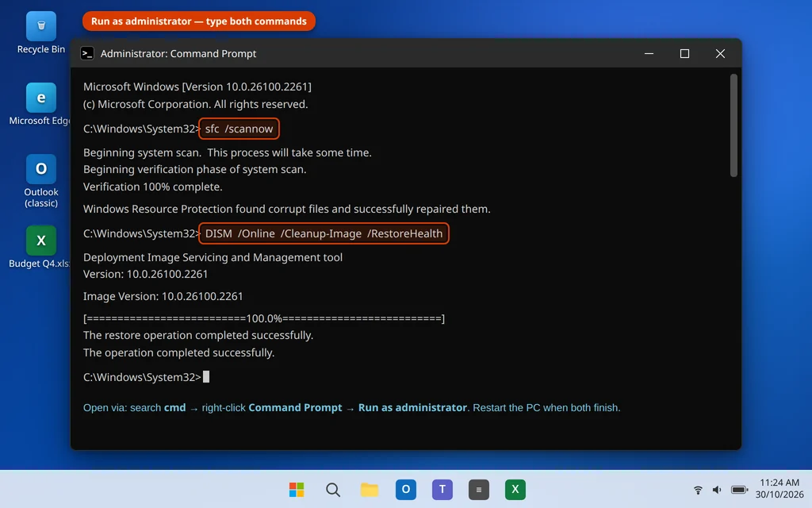
Task: Click the volume speaker tray icon
Action: click(x=717, y=489)
